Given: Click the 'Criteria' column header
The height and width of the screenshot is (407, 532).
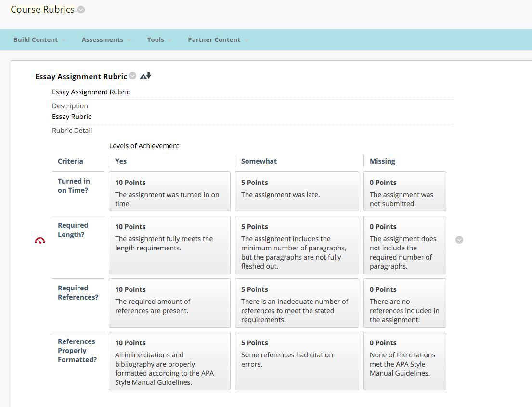Looking at the screenshot, I should 70,161.
